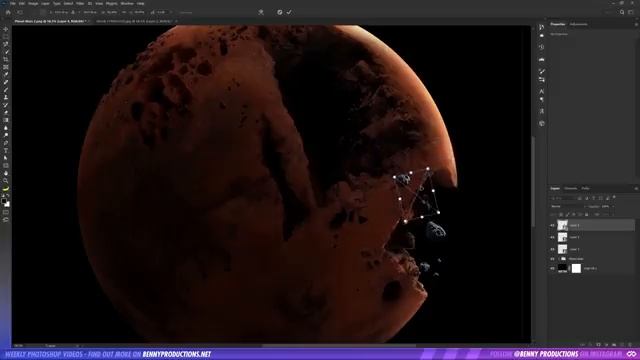Change the screen mode icon
The width and height of the screenshot is (640, 360).
click(6, 220)
